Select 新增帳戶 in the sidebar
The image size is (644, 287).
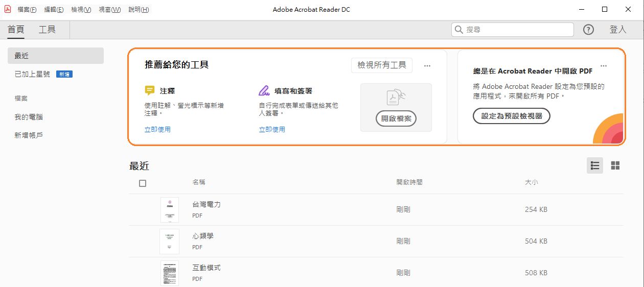click(x=29, y=135)
